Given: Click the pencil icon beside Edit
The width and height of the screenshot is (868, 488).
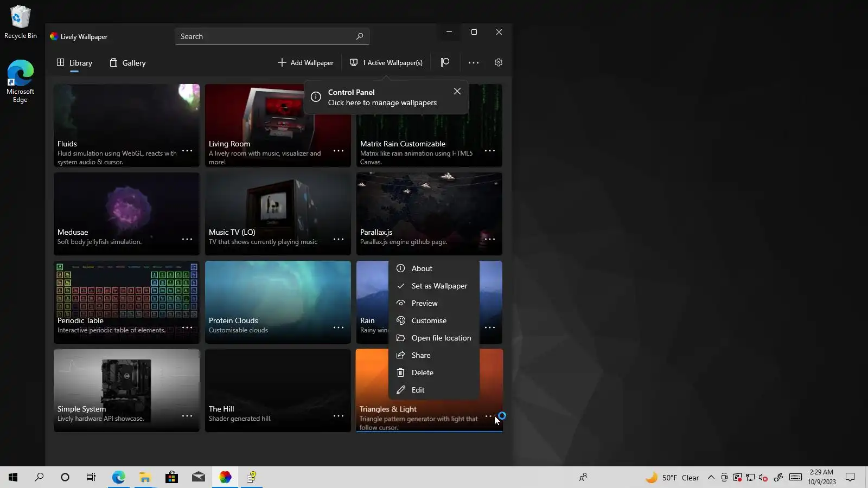Looking at the screenshot, I should [401, 390].
